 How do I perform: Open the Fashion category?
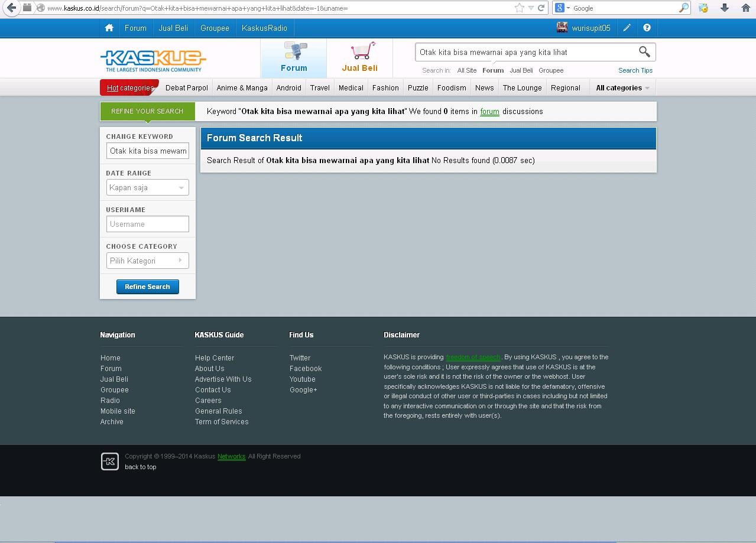click(x=385, y=87)
